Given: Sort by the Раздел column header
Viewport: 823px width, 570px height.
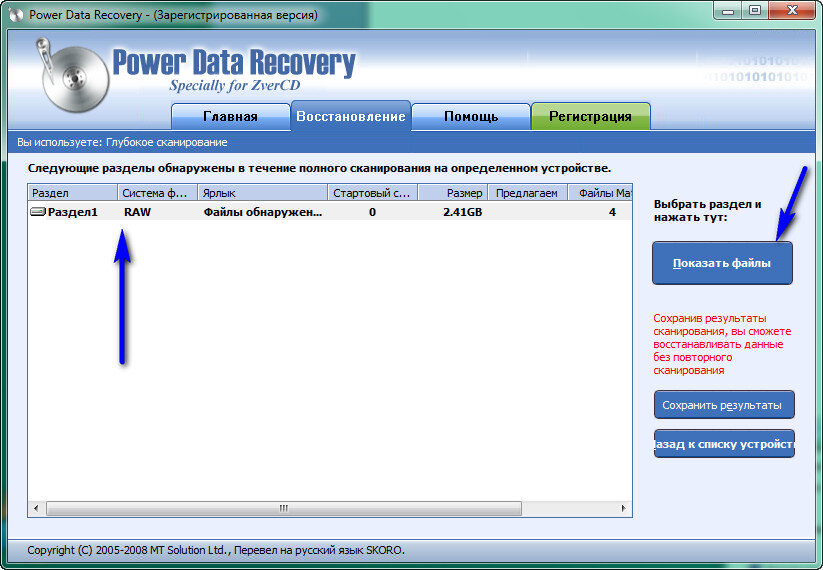Looking at the screenshot, I should (72, 193).
